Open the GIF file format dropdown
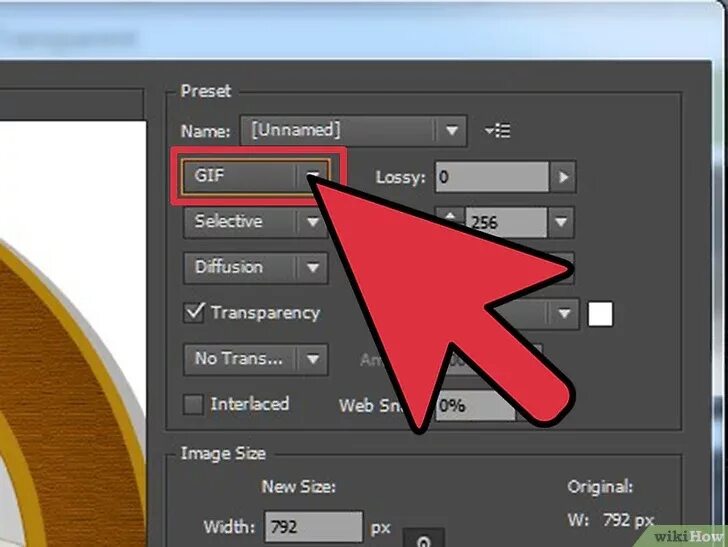This screenshot has height=547, width=728. pyautogui.click(x=256, y=176)
